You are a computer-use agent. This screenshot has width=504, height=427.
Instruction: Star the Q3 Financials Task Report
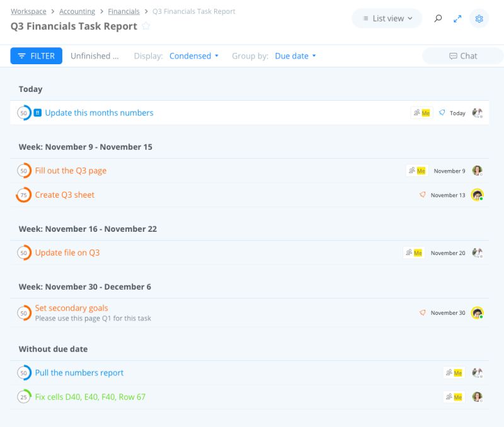point(146,26)
